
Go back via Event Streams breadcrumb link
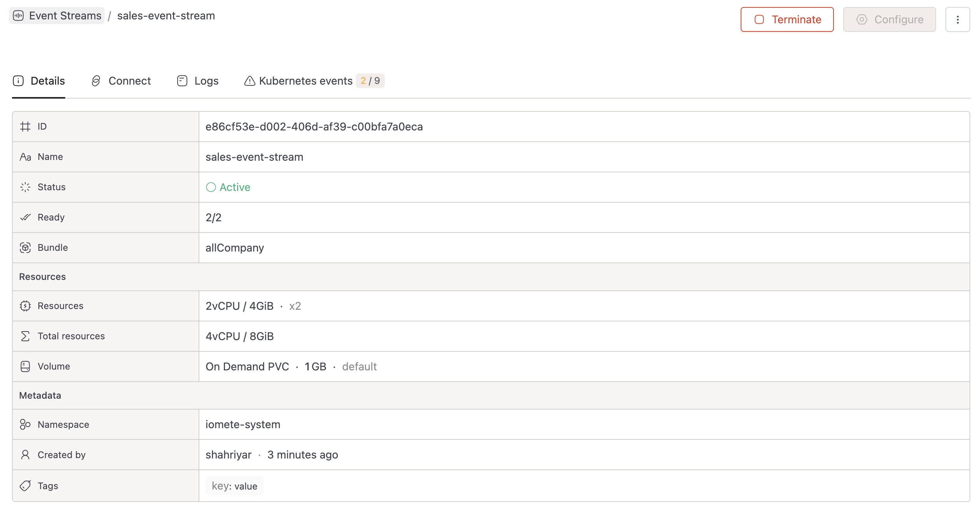(65, 16)
